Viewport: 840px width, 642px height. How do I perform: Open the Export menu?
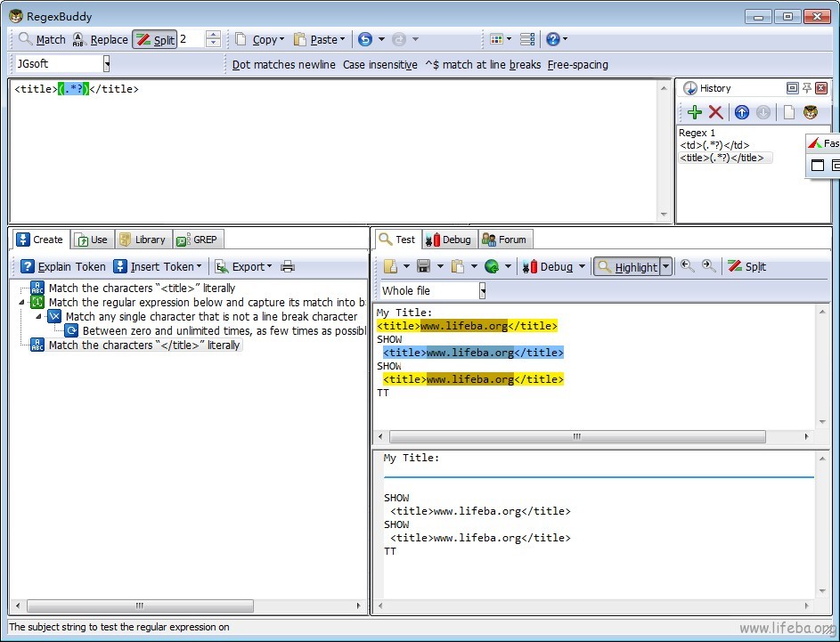click(244, 266)
